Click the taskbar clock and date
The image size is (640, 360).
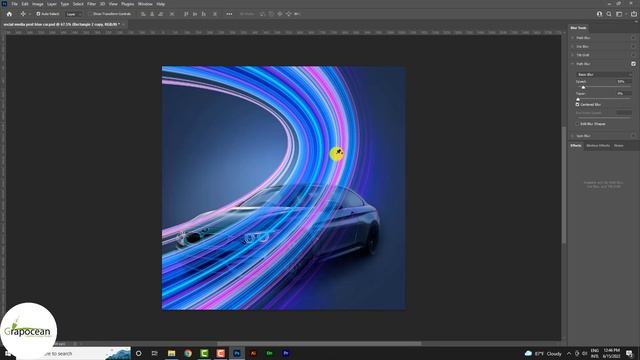[611, 353]
